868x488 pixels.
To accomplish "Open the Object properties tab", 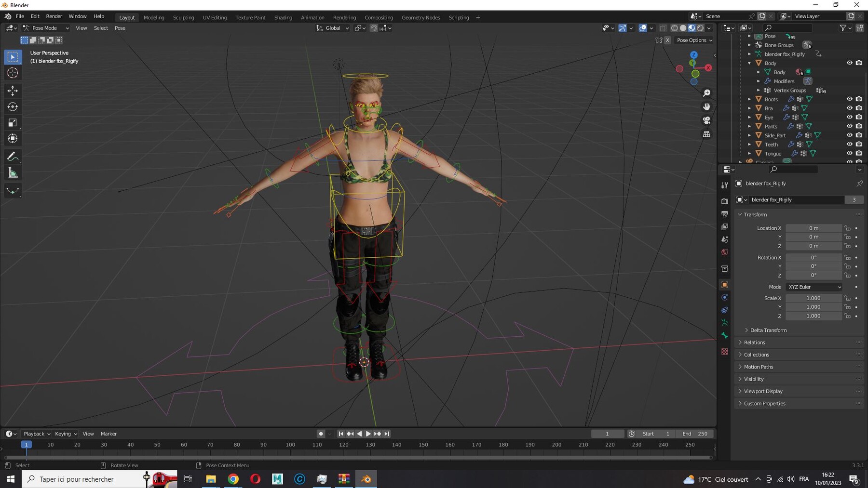I will click(724, 285).
